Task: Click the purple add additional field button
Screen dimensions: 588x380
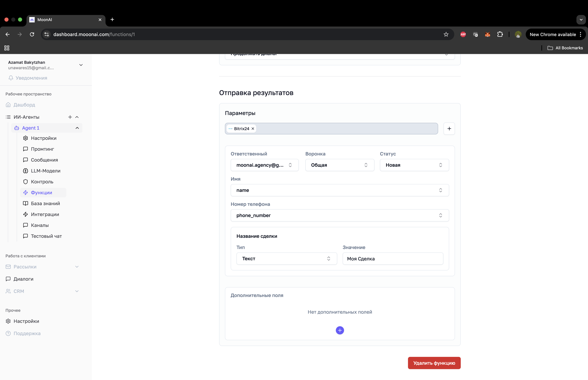Action: point(340,330)
